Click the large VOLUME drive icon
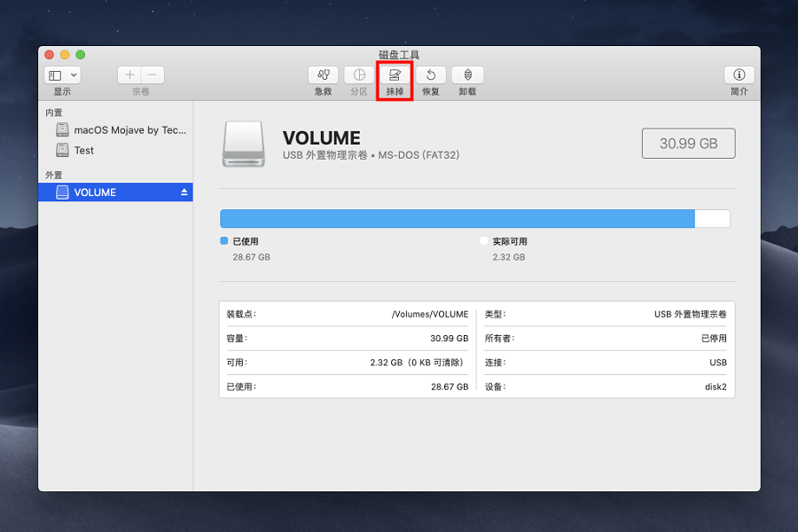Image resolution: width=798 pixels, height=532 pixels. [x=243, y=145]
